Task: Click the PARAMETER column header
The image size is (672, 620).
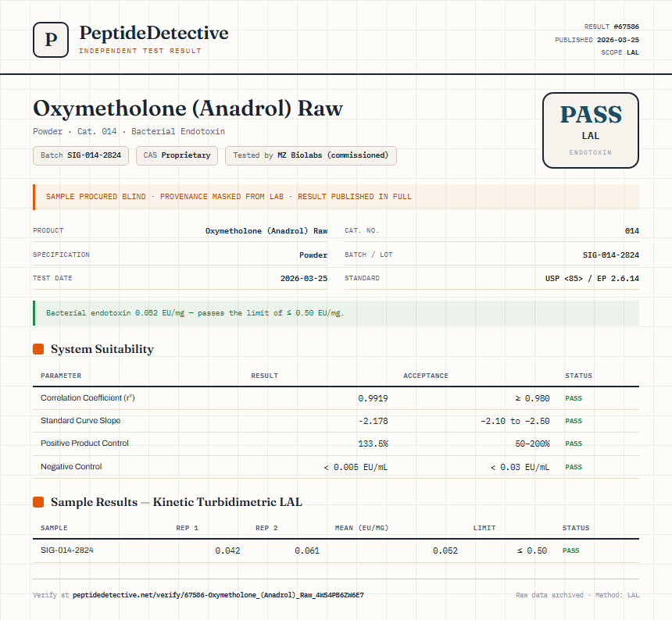Action: pos(61,376)
